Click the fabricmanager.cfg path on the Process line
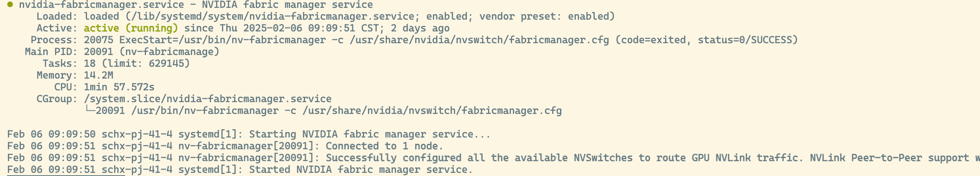The image size is (980, 176). pyautogui.click(x=479, y=40)
